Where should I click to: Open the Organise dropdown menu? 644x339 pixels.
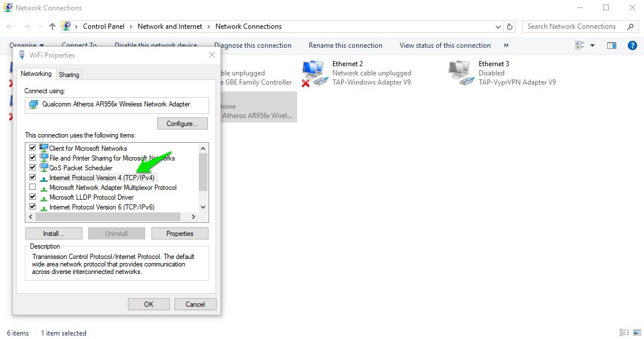coord(26,45)
